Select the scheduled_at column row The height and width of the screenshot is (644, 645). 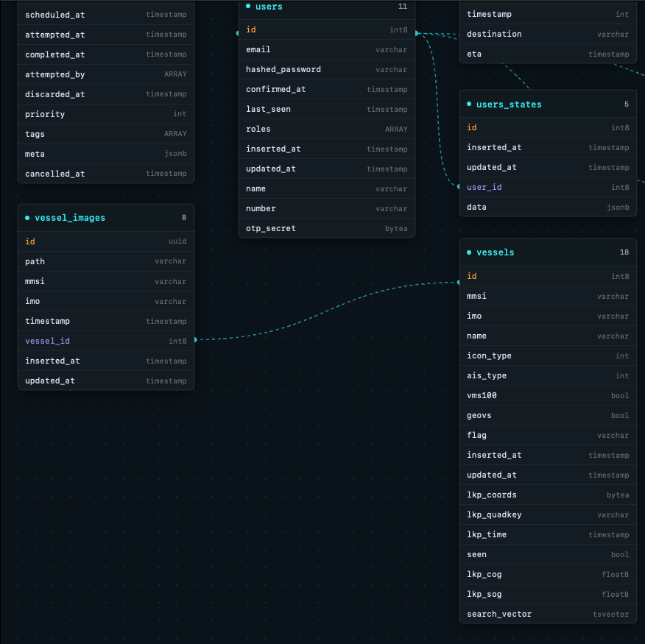pos(106,15)
